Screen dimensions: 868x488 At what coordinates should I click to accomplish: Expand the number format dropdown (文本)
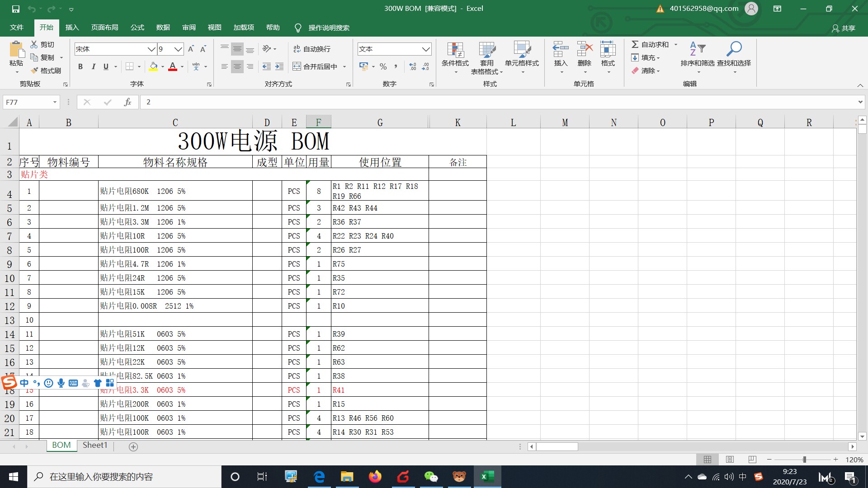425,49
